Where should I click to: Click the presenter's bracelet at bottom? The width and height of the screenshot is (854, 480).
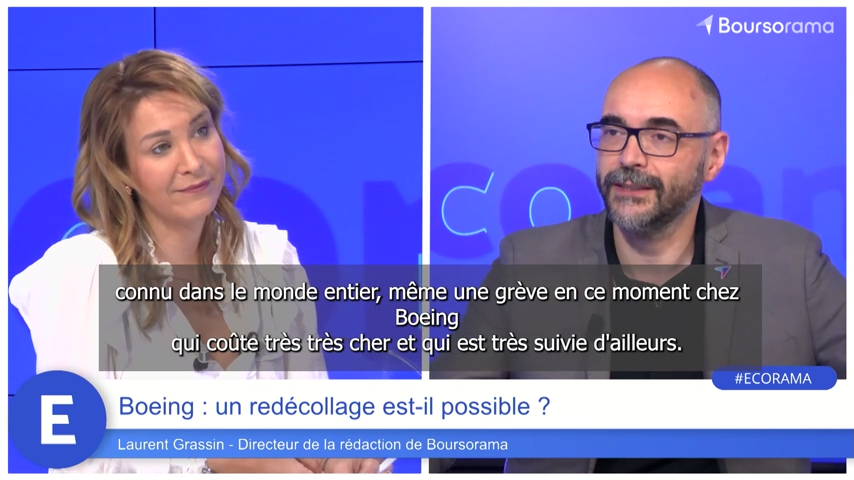(206, 466)
